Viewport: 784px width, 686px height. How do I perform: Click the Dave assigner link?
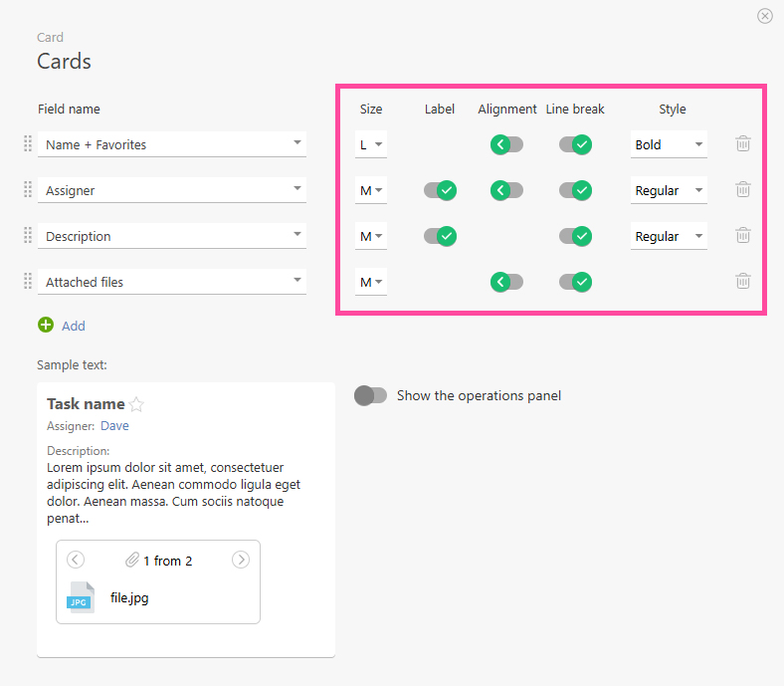(x=114, y=426)
